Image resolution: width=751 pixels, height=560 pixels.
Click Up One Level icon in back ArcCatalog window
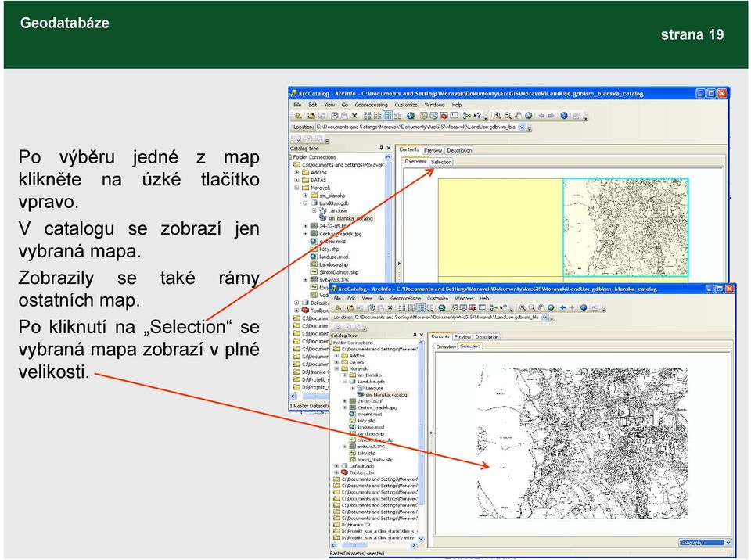click(298, 116)
